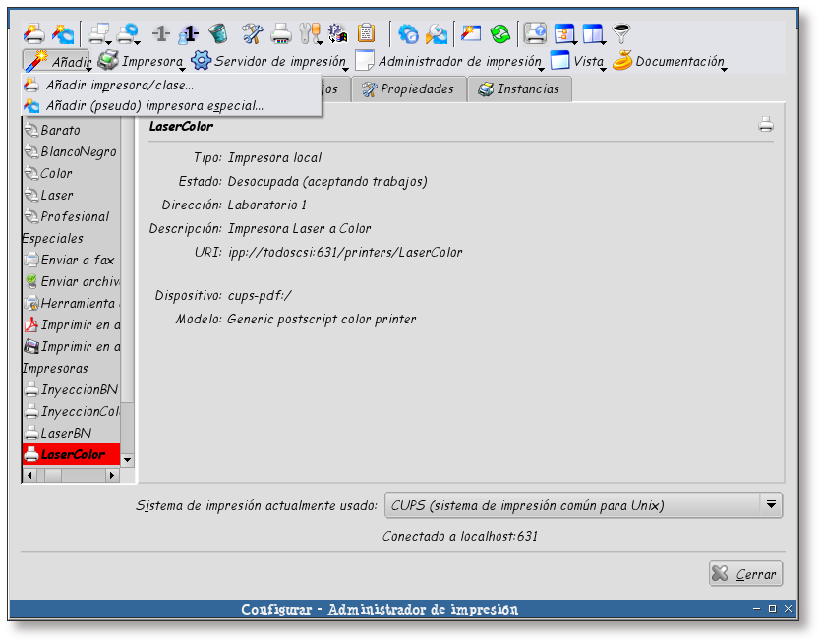Choose Añadir (pseudo) impresora especial... entry
Image resolution: width=822 pixels, height=644 pixels.
point(153,105)
